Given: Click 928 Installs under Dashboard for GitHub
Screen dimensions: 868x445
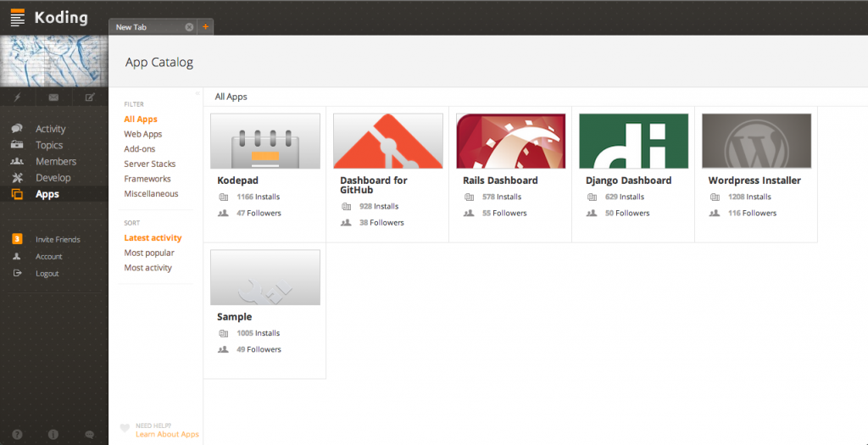Looking at the screenshot, I should click(379, 207).
